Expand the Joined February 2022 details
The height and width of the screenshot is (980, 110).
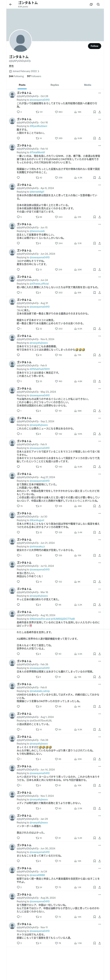coord(24,71)
